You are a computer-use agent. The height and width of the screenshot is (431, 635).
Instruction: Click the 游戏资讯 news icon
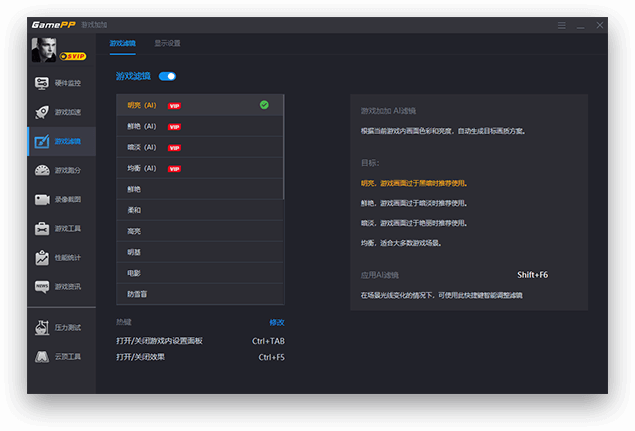(42, 286)
